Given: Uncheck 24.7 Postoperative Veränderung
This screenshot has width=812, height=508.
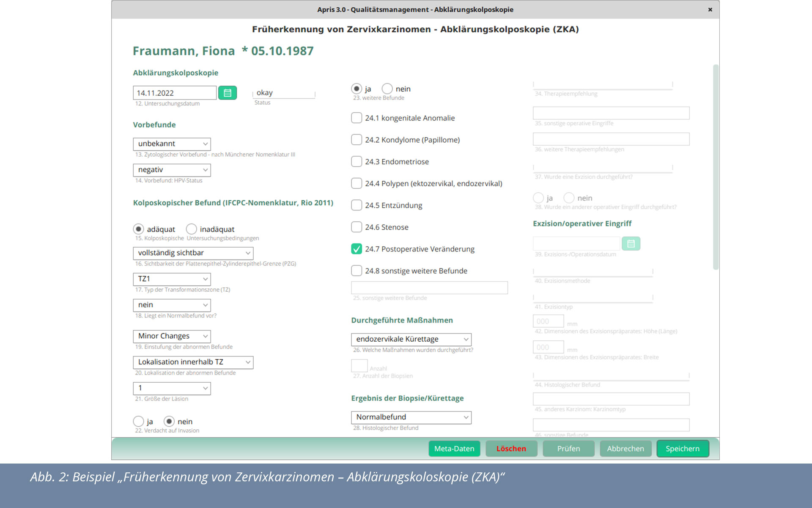Looking at the screenshot, I should point(357,249).
